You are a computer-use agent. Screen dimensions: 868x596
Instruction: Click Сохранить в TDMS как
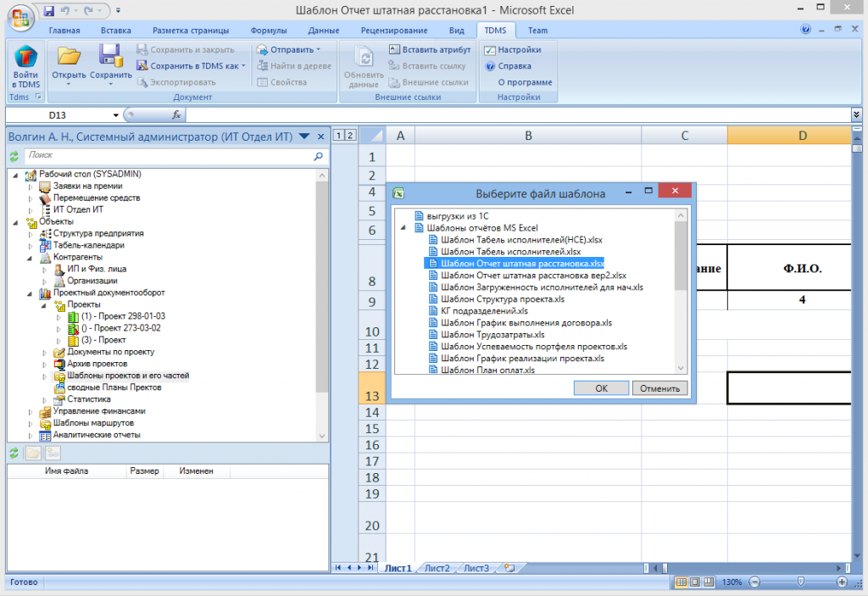(191, 66)
